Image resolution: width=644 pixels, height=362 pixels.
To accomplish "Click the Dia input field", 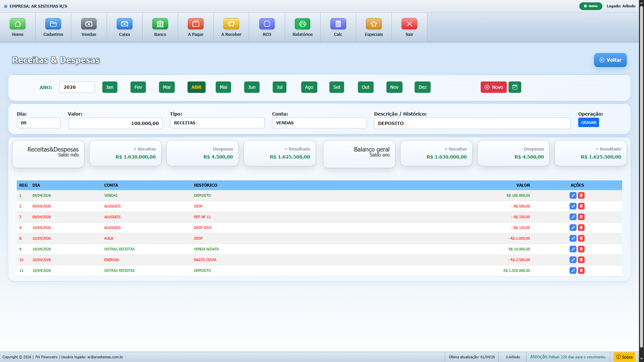I will (39, 123).
